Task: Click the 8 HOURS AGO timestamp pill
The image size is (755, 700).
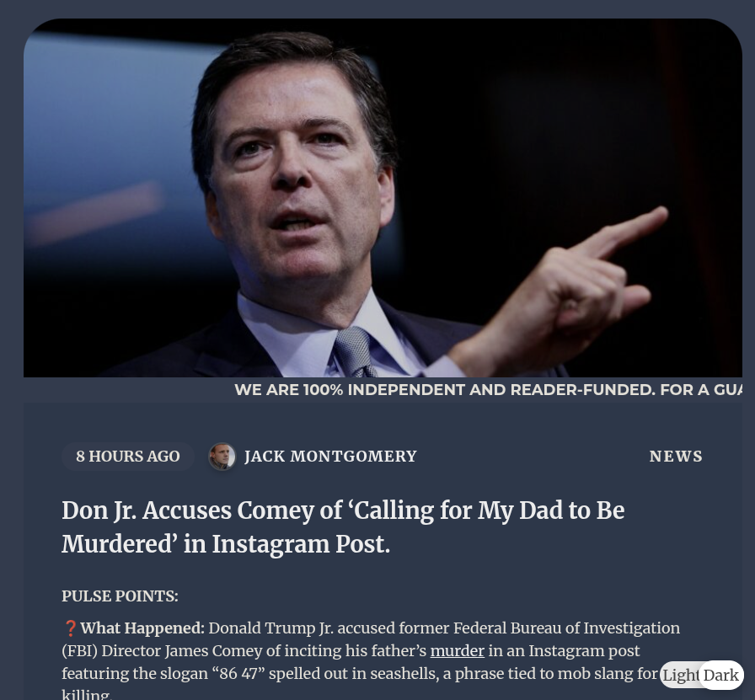Action: point(127,457)
